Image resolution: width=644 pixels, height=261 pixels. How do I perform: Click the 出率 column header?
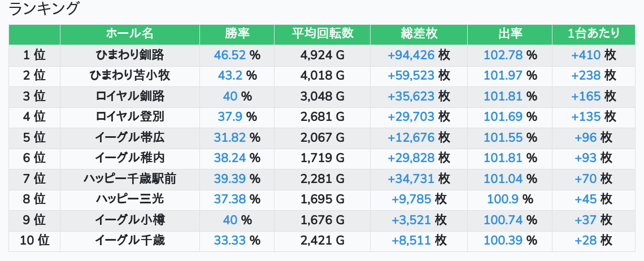tap(510, 34)
